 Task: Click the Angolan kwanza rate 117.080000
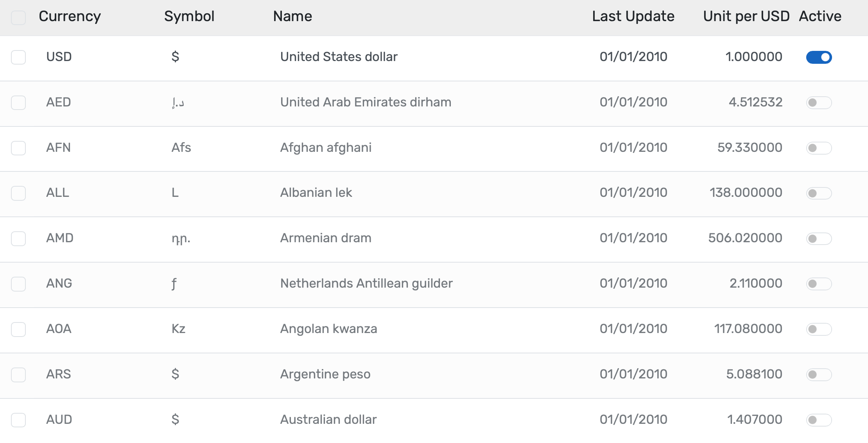(748, 329)
